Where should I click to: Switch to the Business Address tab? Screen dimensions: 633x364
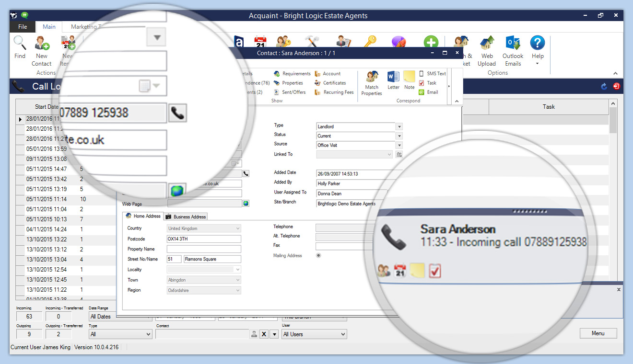coord(186,217)
